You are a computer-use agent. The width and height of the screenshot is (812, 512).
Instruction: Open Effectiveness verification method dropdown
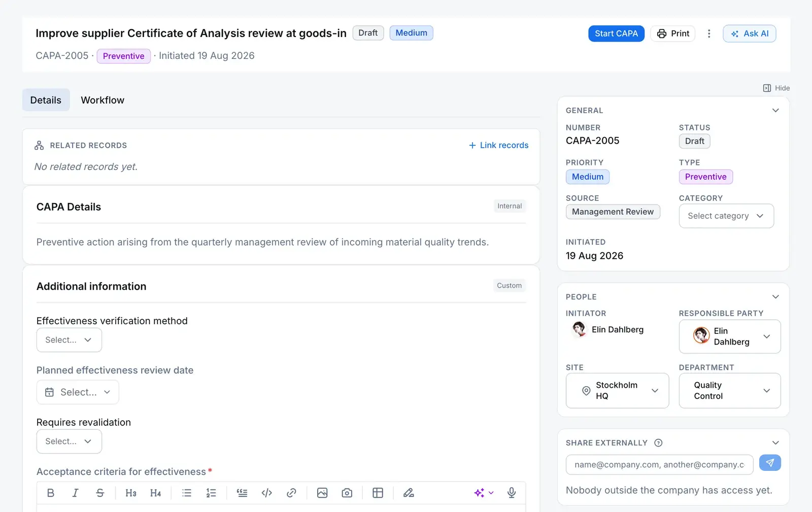click(x=69, y=340)
